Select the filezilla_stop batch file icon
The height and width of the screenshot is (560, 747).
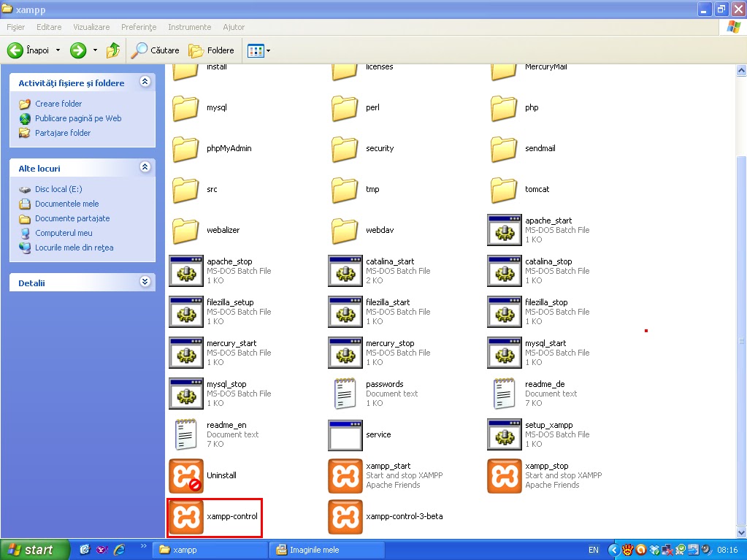pyautogui.click(x=505, y=312)
